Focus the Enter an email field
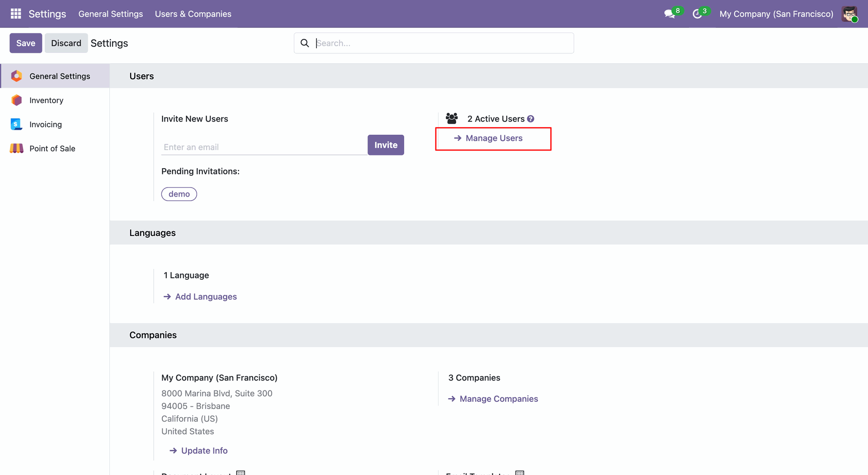This screenshot has width=868, height=475. [264, 147]
